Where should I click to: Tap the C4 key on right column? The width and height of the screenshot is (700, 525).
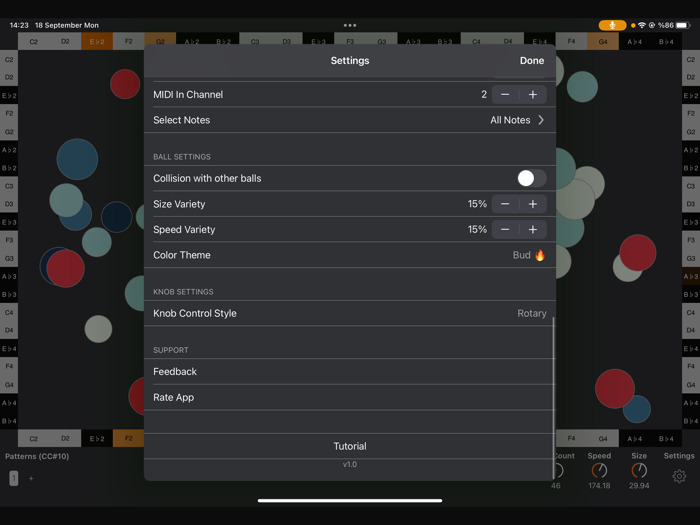pos(691,312)
